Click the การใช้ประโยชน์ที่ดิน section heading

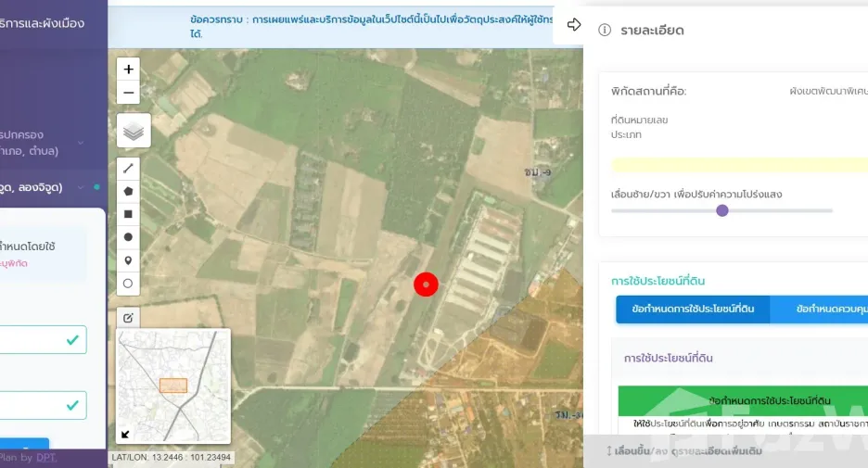658,281
